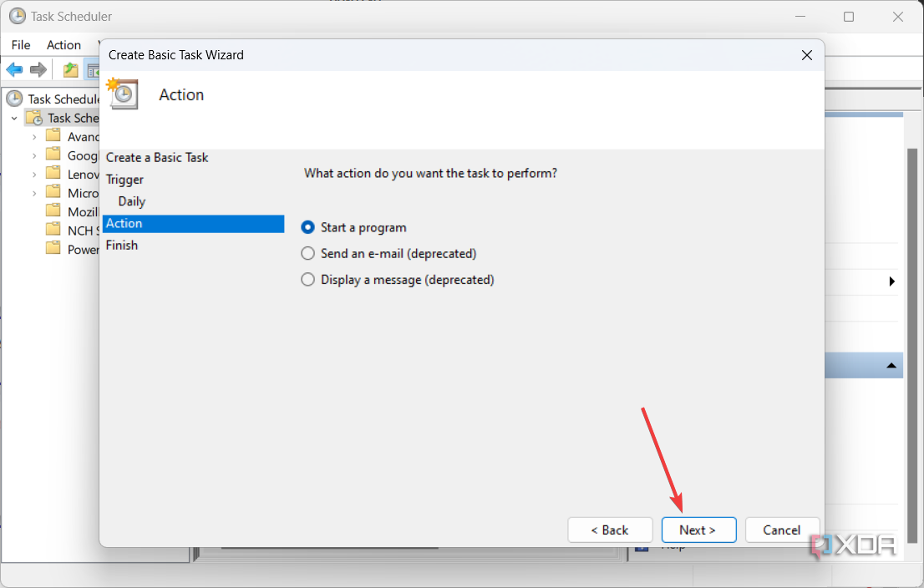
Task: Open the Action menu
Action: [x=63, y=44]
